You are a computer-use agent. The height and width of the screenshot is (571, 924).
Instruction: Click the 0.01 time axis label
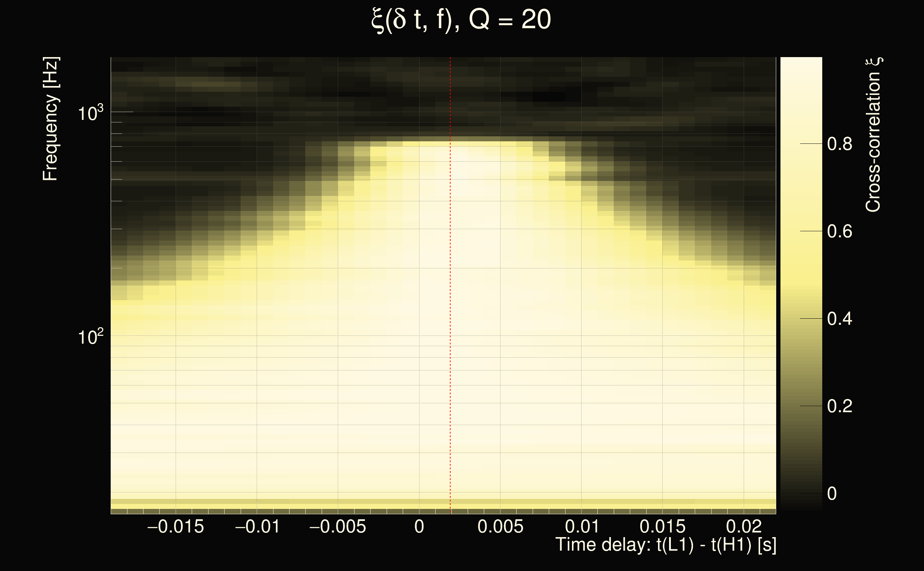(x=582, y=526)
